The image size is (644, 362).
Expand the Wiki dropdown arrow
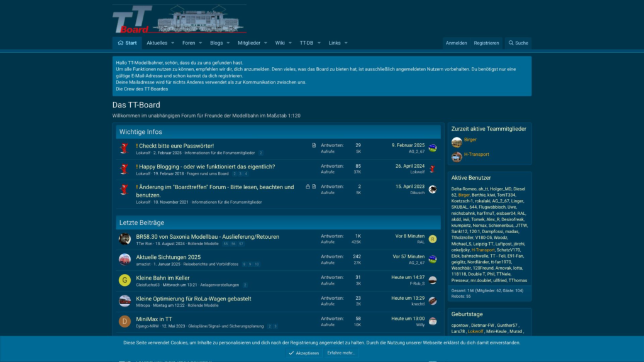coord(290,43)
